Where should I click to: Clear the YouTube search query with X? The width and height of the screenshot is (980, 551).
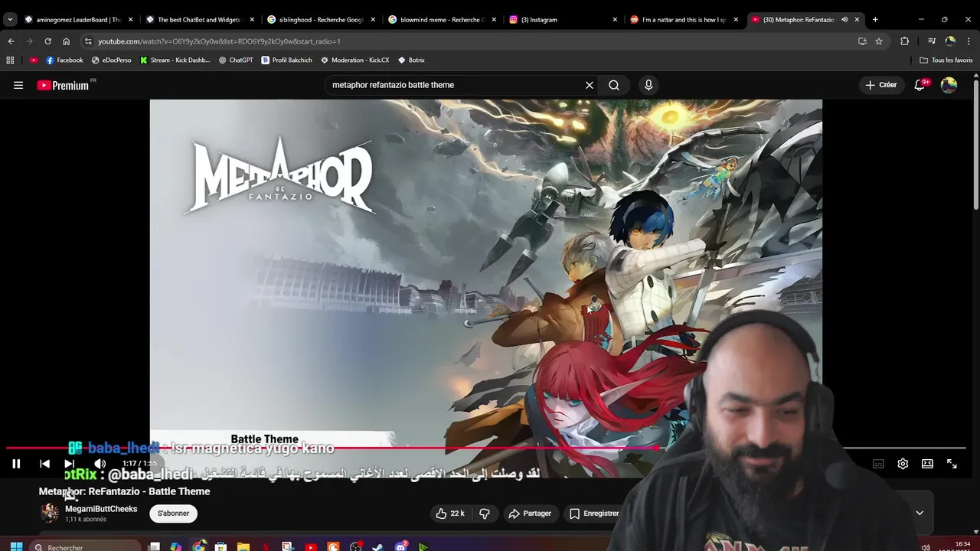pos(590,85)
